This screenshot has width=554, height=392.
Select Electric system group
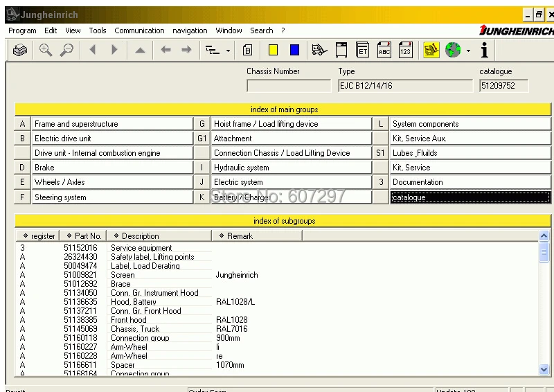pos(292,182)
